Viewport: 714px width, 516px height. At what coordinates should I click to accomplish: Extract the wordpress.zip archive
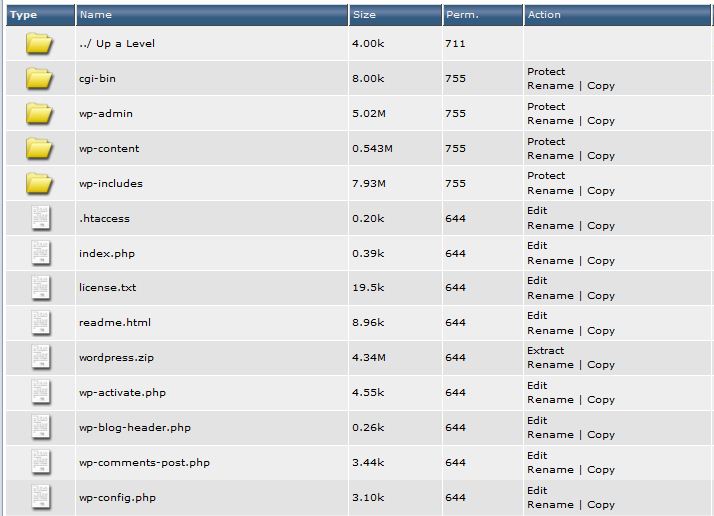coord(546,351)
